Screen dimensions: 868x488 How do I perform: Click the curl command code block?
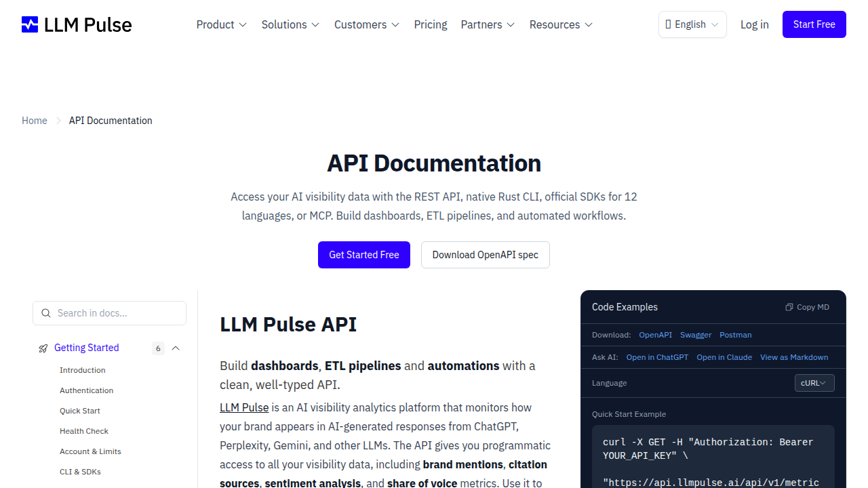point(713,457)
